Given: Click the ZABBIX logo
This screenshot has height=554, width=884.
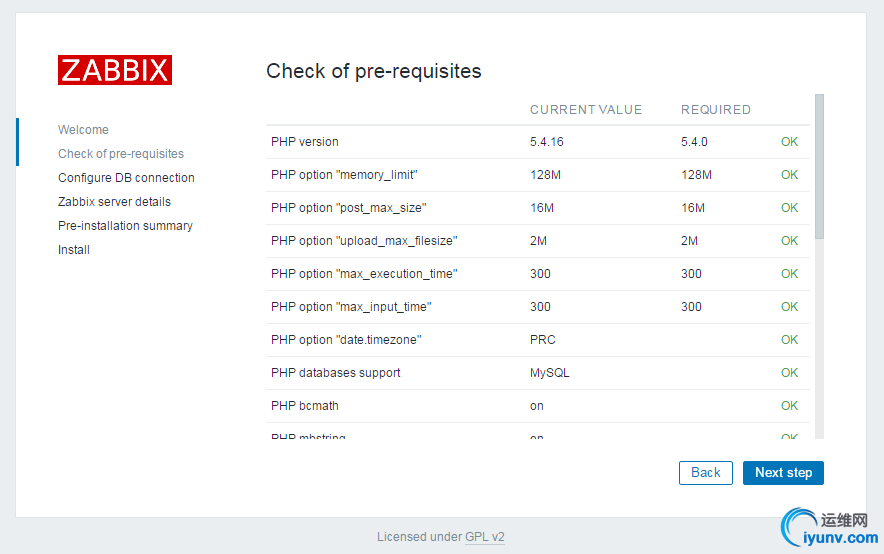Looking at the screenshot, I should (x=115, y=70).
